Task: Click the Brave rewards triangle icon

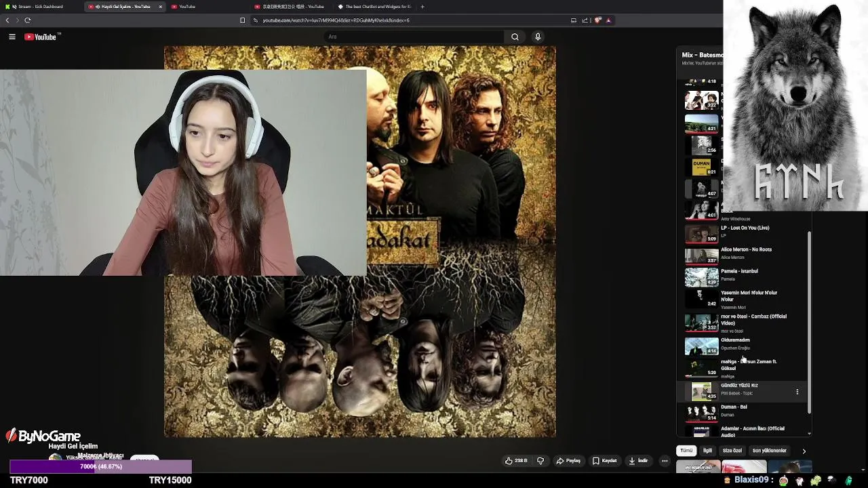Action: (608, 20)
